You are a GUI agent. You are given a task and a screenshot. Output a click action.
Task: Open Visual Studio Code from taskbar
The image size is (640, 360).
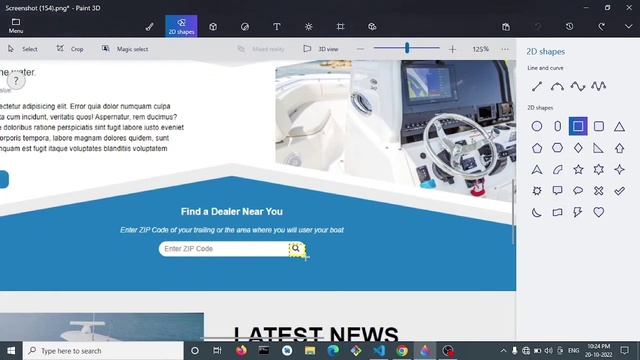coord(379,351)
